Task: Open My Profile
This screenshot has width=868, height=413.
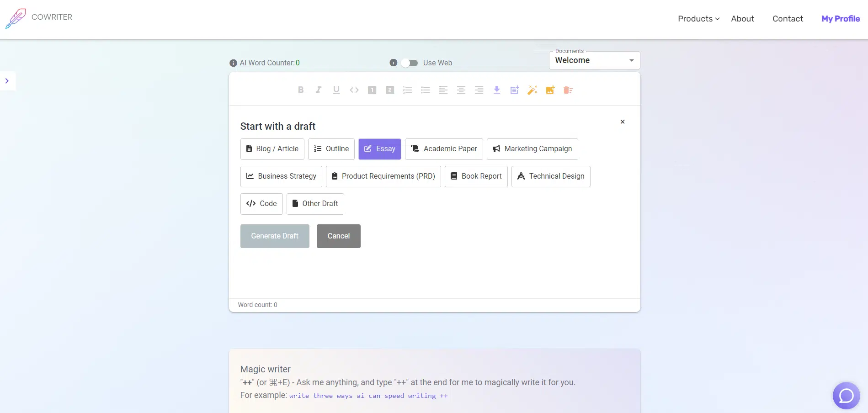Action: [x=841, y=19]
